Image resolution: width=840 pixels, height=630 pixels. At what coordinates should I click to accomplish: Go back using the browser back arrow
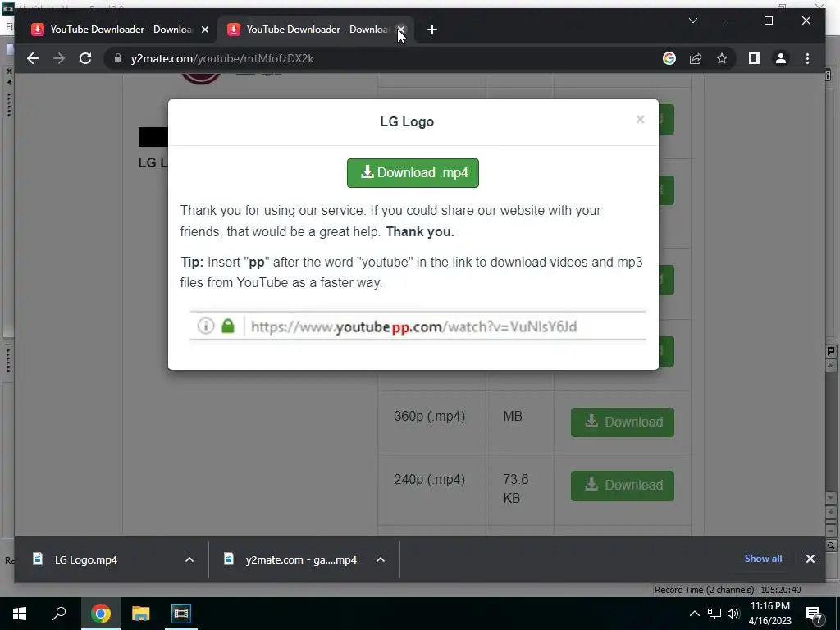tap(33, 58)
